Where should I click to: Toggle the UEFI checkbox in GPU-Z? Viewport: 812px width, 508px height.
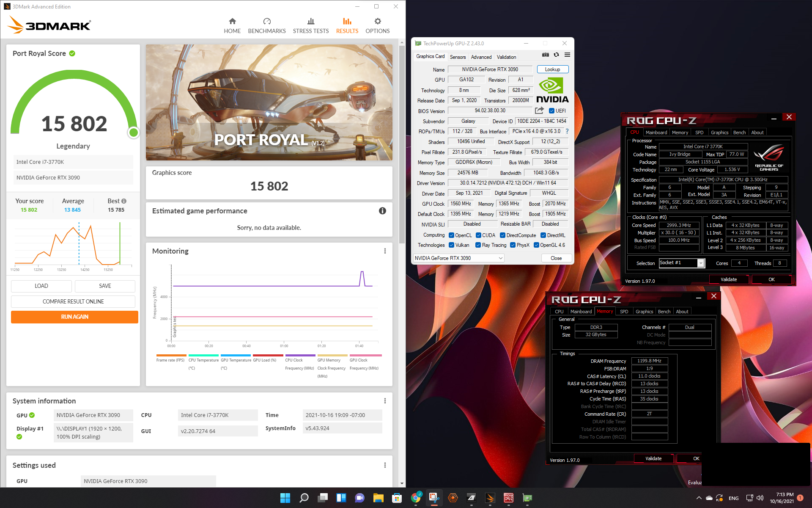[551, 111]
